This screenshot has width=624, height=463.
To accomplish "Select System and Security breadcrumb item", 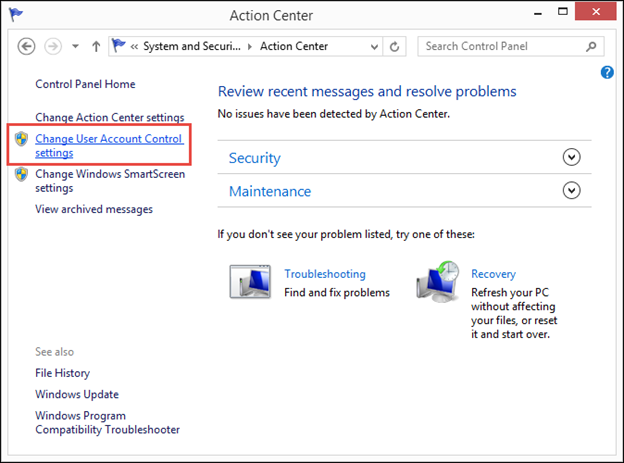I will tap(192, 46).
